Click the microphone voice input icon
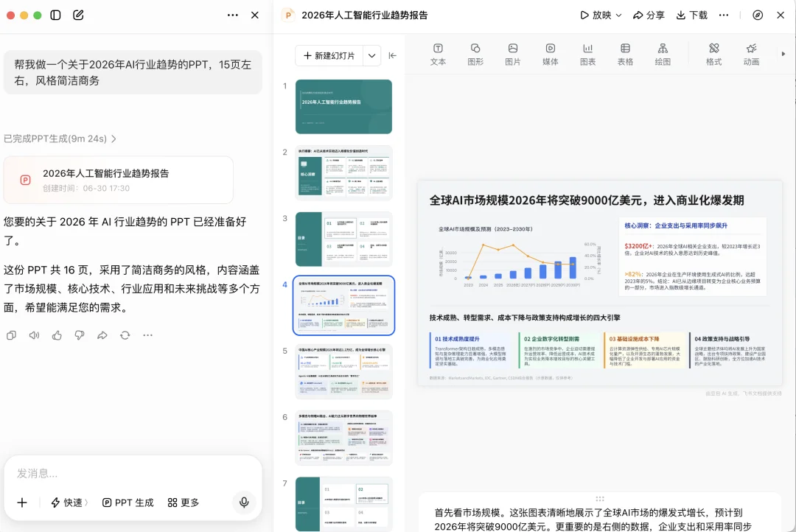The image size is (796, 532). [244, 502]
